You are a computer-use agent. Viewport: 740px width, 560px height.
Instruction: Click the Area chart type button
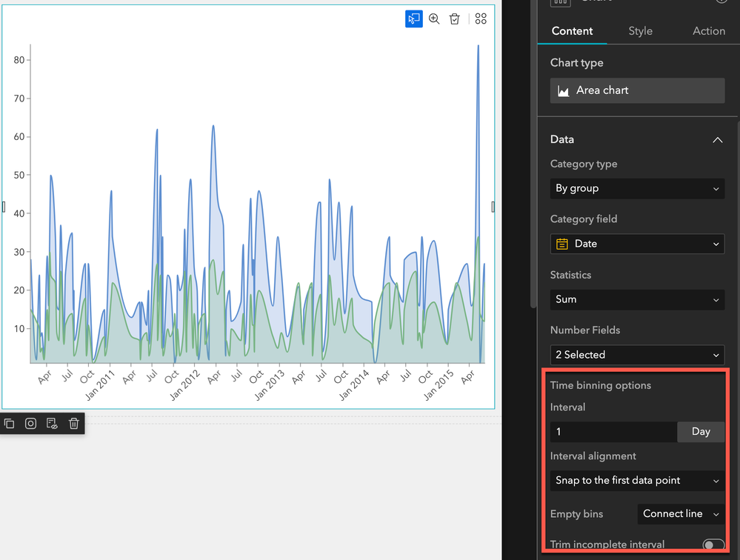click(637, 90)
